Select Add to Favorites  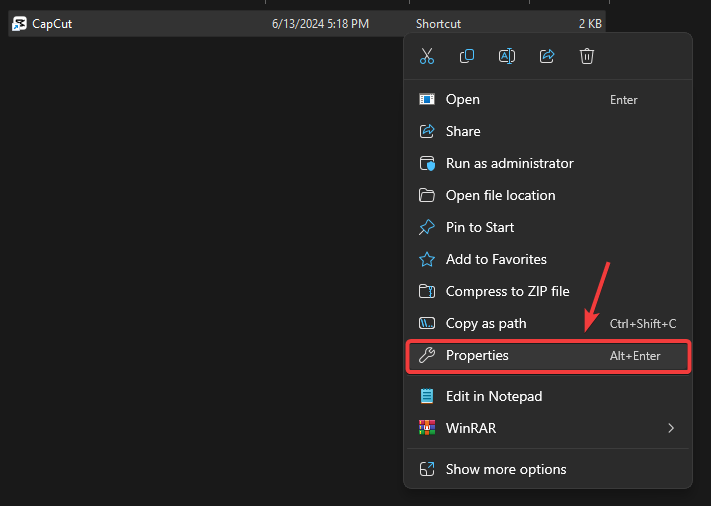click(x=548, y=259)
